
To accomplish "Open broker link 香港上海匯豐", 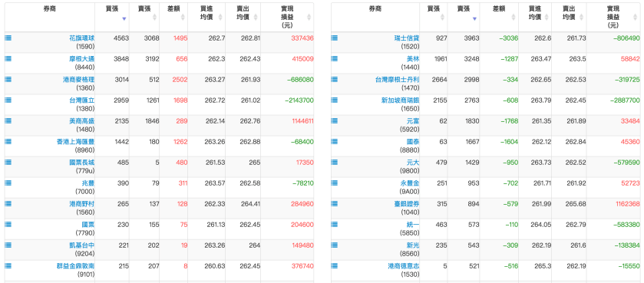I will click(75, 141).
